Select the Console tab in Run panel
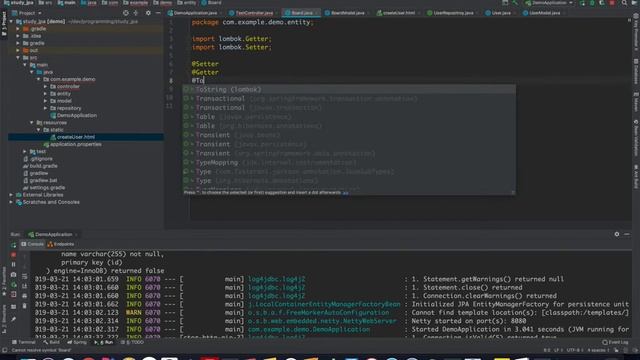This screenshot has width=640, height=360. point(32,244)
